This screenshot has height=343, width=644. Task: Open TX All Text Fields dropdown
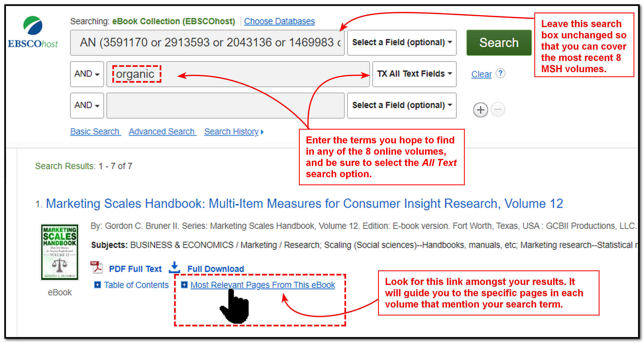tap(414, 74)
